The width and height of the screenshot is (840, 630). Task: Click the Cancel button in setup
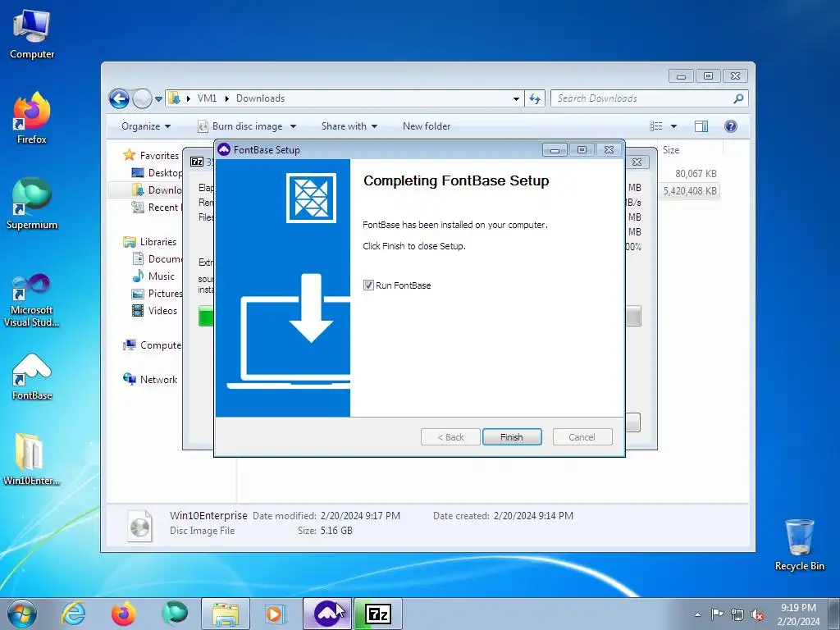coord(582,437)
